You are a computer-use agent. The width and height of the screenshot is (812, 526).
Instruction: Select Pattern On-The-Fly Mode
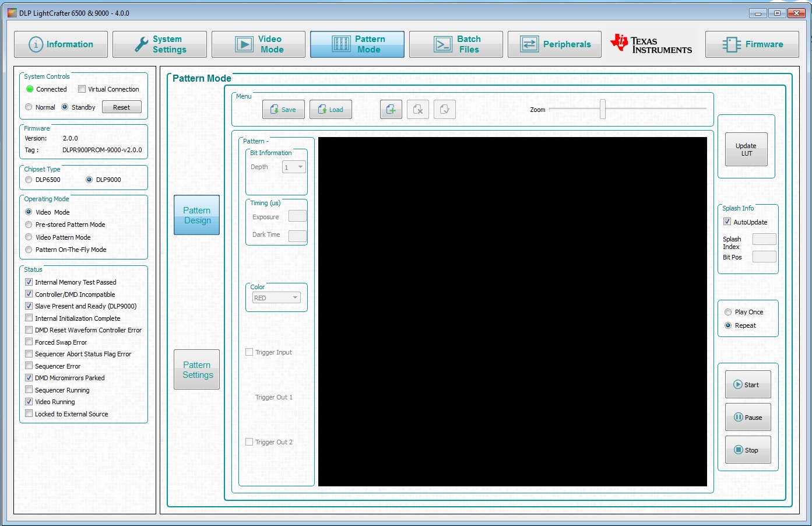coord(29,250)
